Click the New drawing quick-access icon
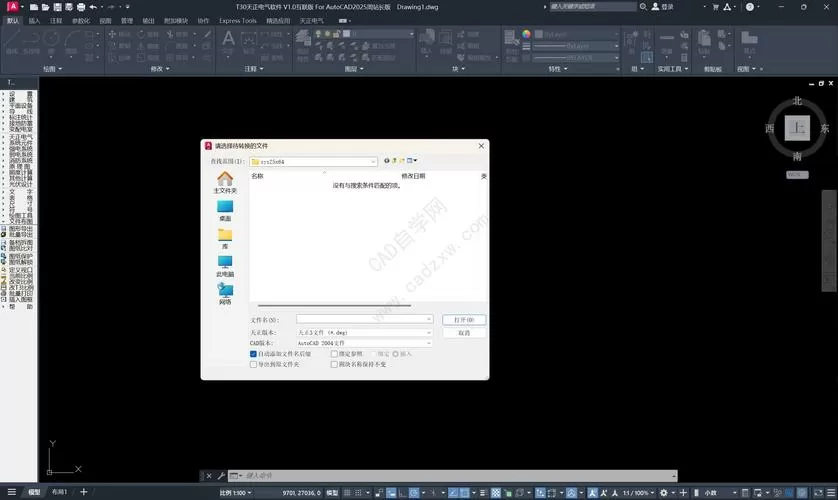Screen dimensions: 838x500 (x=34, y=7)
